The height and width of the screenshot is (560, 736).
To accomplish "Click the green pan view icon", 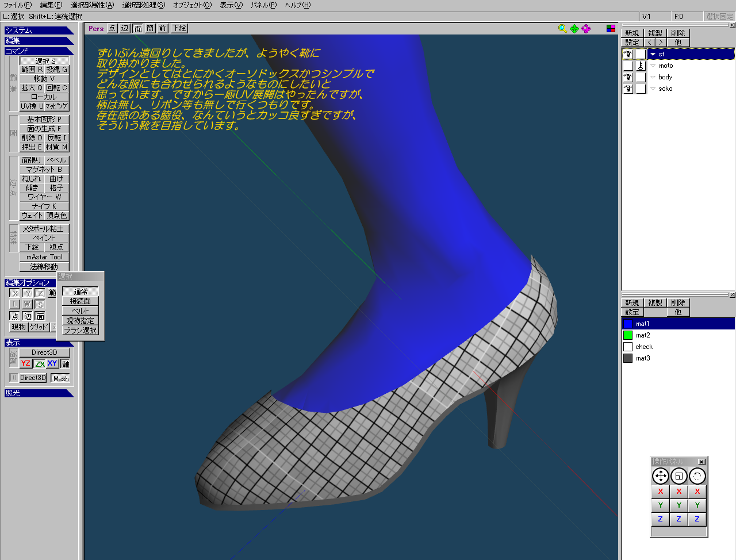I will 574,29.
